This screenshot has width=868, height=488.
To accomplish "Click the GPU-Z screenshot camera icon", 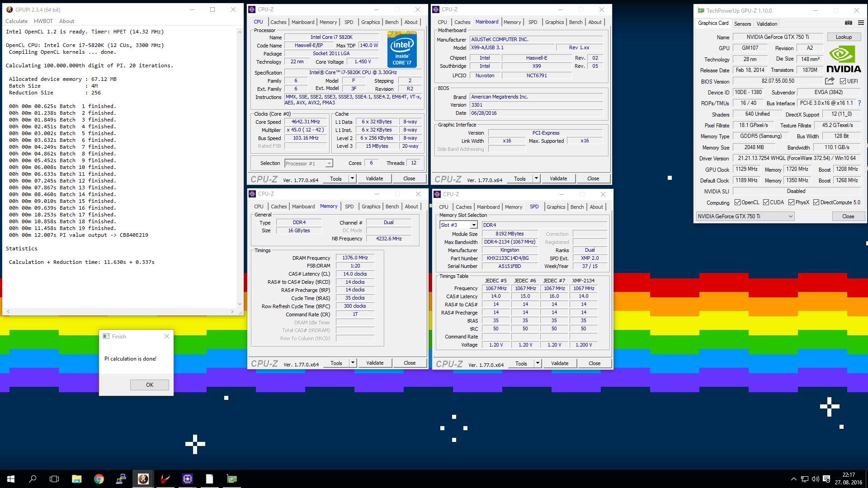I will [x=849, y=23].
